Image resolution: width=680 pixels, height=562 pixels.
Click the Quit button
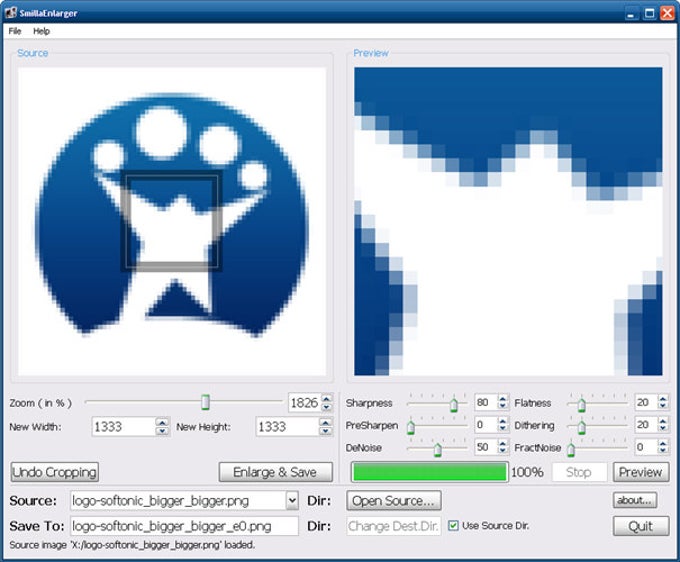click(x=641, y=526)
